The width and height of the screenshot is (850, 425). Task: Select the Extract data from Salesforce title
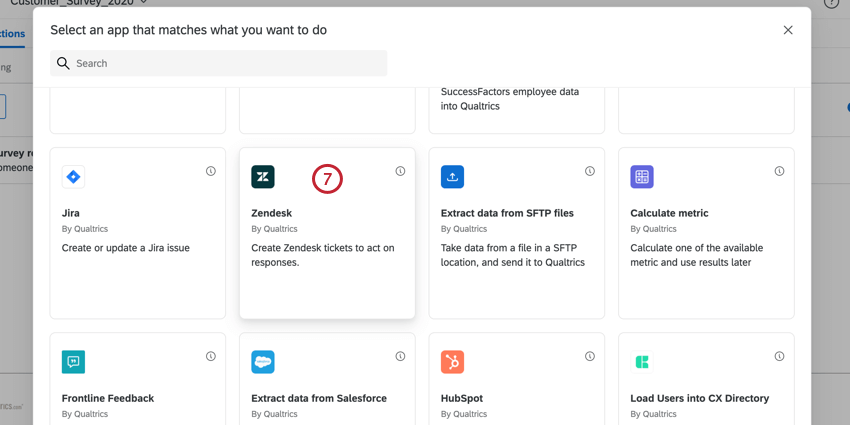[319, 398]
